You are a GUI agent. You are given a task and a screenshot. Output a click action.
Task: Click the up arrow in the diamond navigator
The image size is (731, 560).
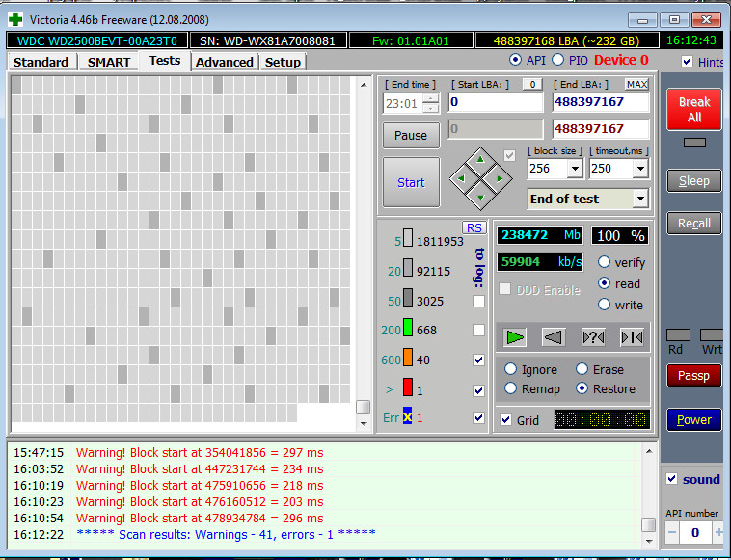(x=480, y=157)
